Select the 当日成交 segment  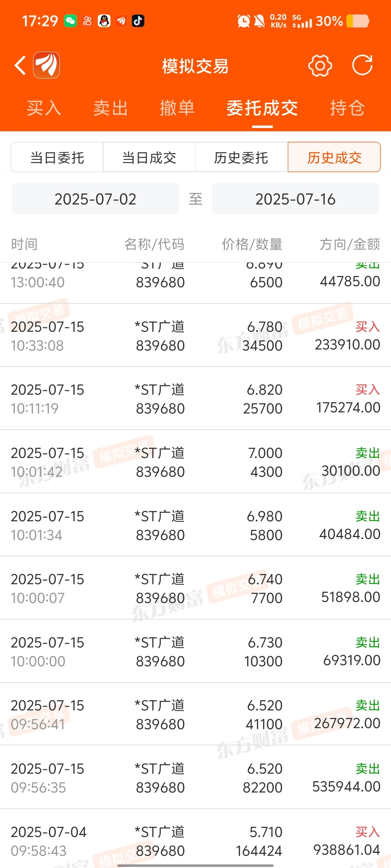(149, 157)
